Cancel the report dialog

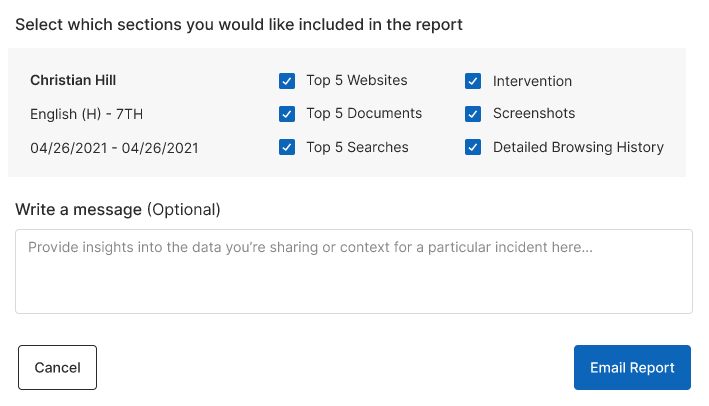pyautogui.click(x=57, y=368)
